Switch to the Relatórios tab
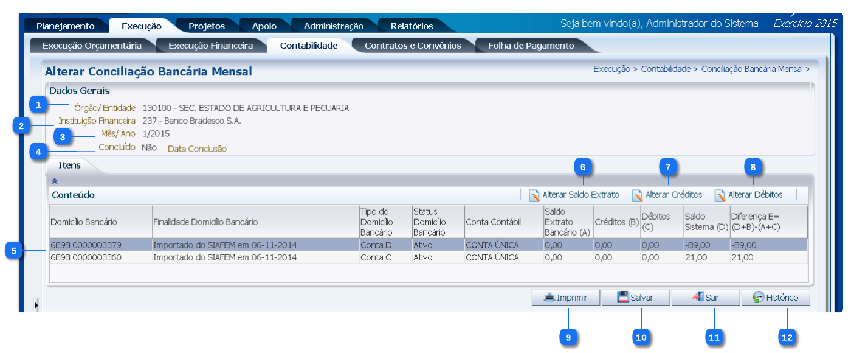Screen dimensions: 868x353 (412, 26)
